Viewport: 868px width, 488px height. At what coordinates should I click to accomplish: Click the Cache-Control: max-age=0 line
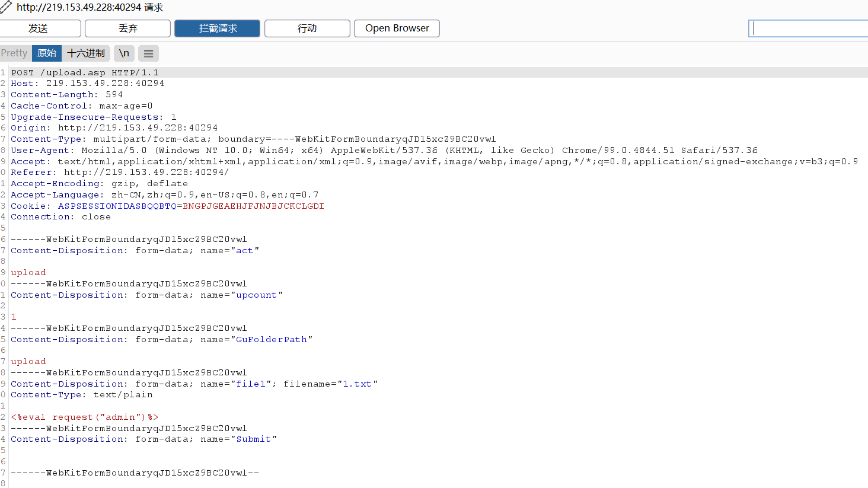pos(81,106)
